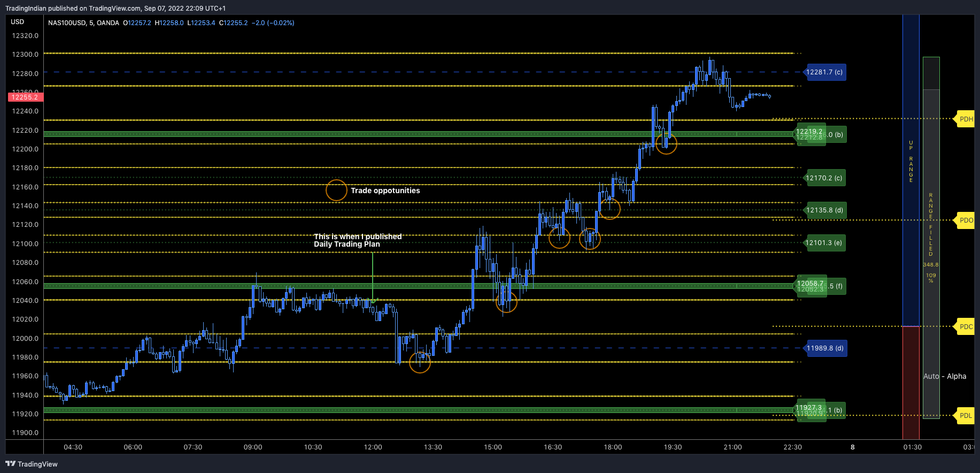
Task: Click the 11900.0 price axis label
Action: click(x=25, y=432)
